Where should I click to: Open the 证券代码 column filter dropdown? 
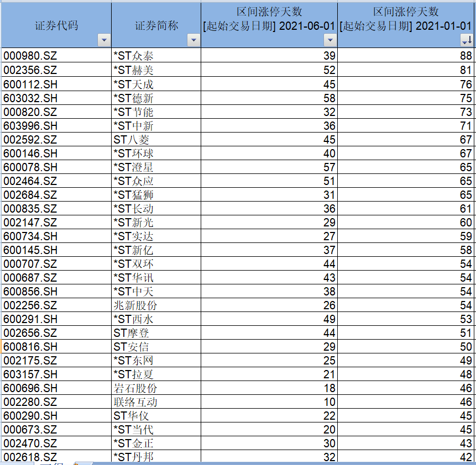[104, 40]
